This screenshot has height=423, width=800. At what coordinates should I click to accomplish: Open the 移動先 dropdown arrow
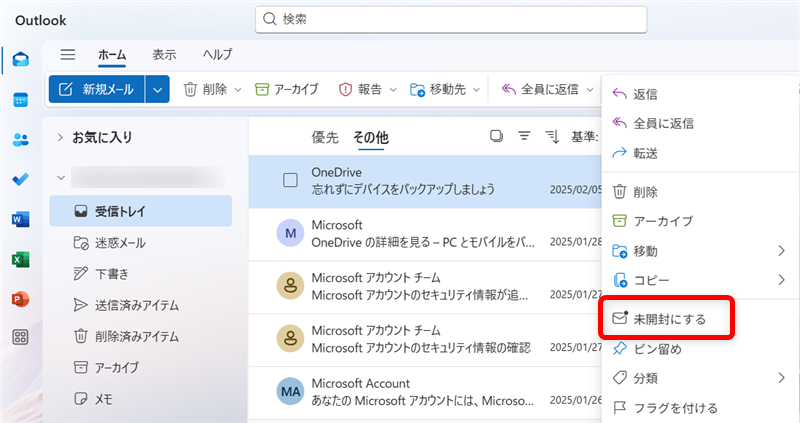click(477, 90)
